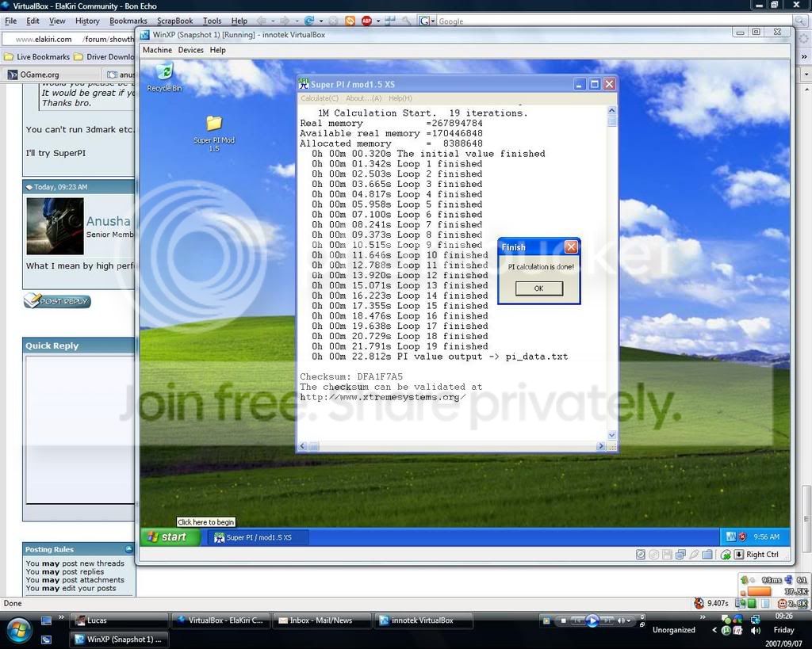Open the Recycle Bin icon on XP desktop

(x=164, y=78)
